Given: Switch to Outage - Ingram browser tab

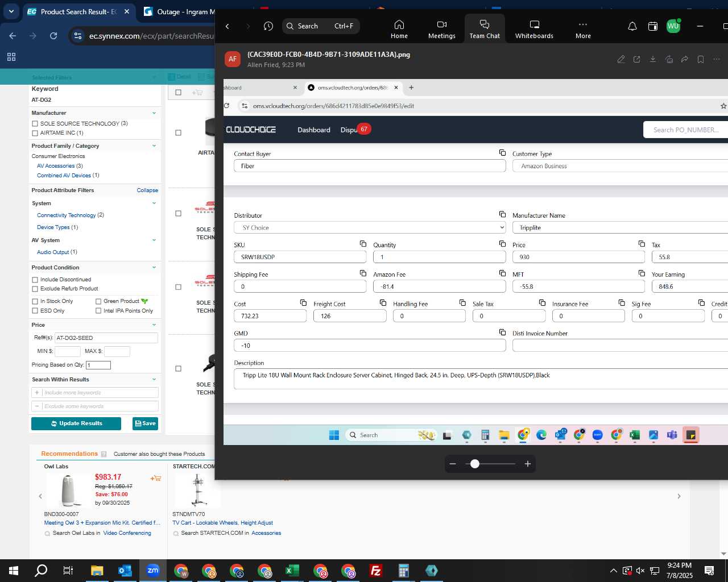Looking at the screenshot, I should 180,11.
